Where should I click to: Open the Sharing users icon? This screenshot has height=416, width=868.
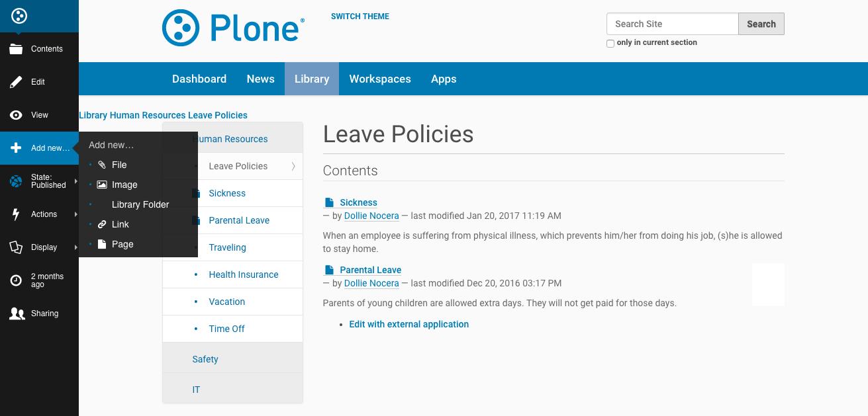pos(17,313)
